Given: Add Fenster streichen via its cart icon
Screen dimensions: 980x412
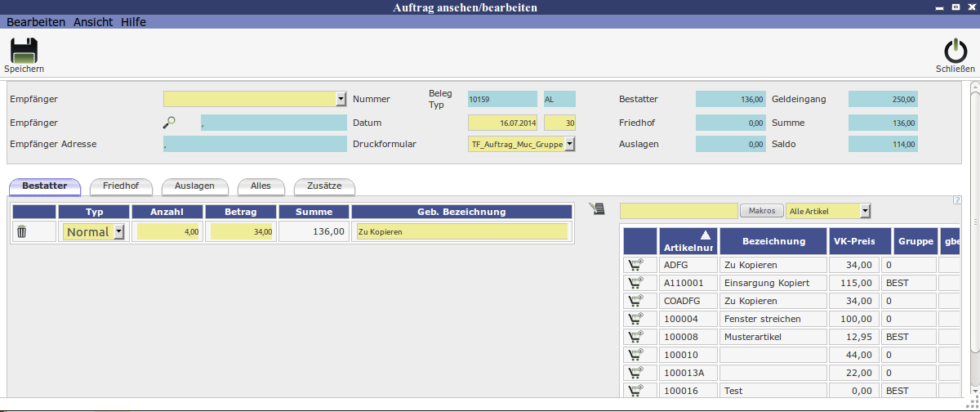Looking at the screenshot, I should tap(635, 319).
